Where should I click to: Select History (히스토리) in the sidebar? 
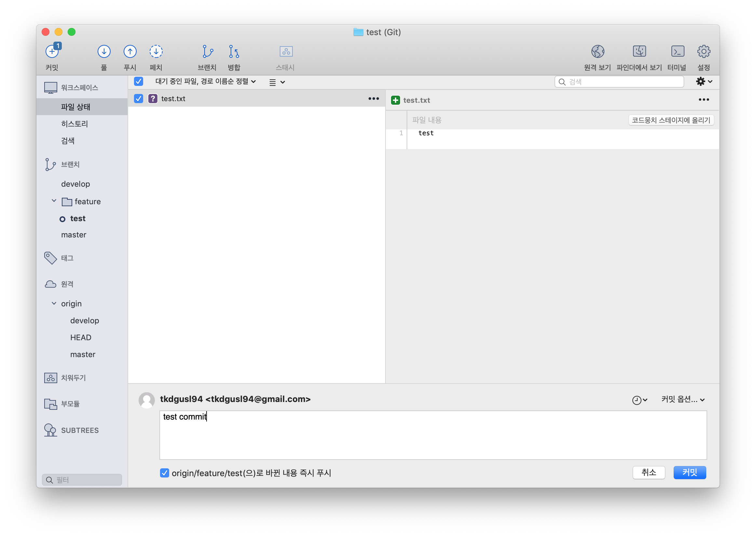pyautogui.click(x=74, y=124)
